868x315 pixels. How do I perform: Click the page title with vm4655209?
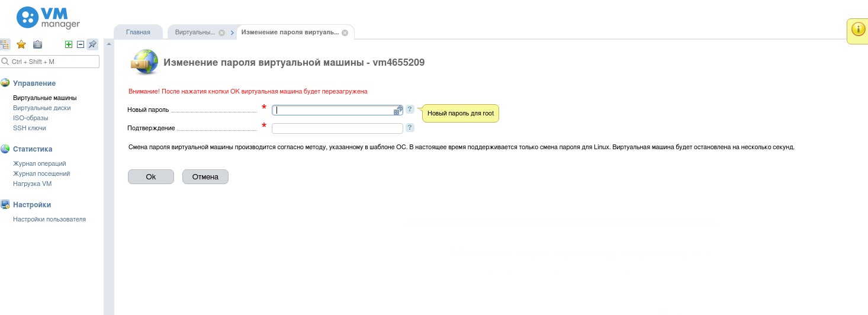tap(294, 62)
